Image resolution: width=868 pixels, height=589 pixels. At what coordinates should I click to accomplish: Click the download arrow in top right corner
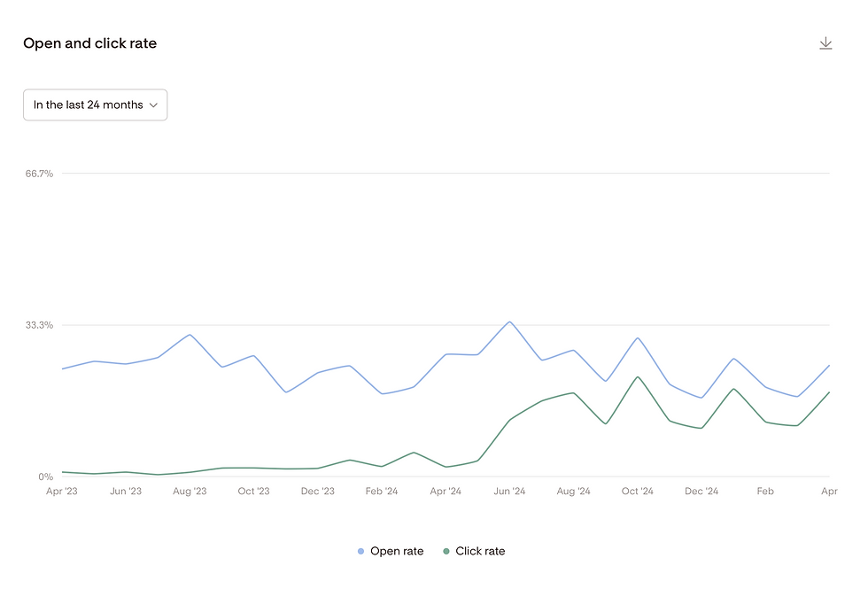[x=825, y=42]
